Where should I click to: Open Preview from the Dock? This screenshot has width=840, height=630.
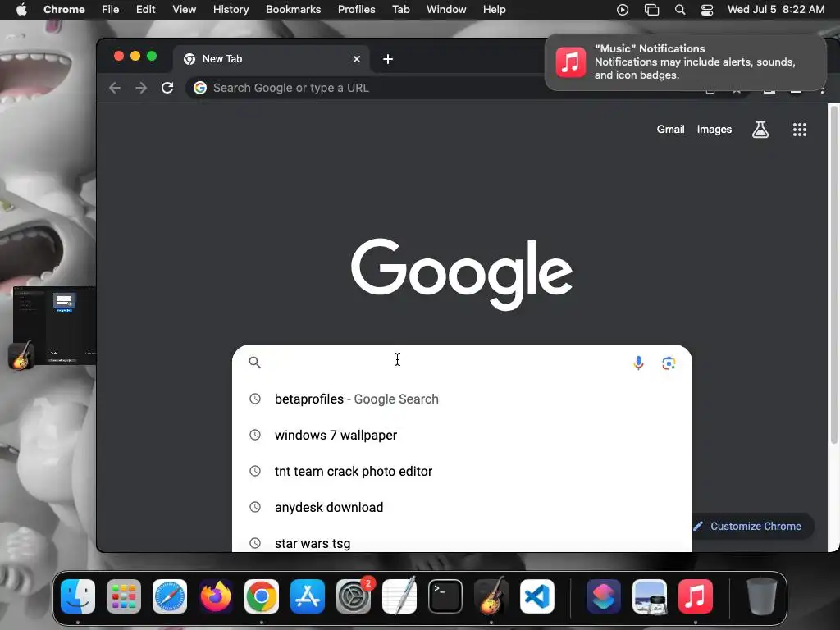[x=650, y=596]
